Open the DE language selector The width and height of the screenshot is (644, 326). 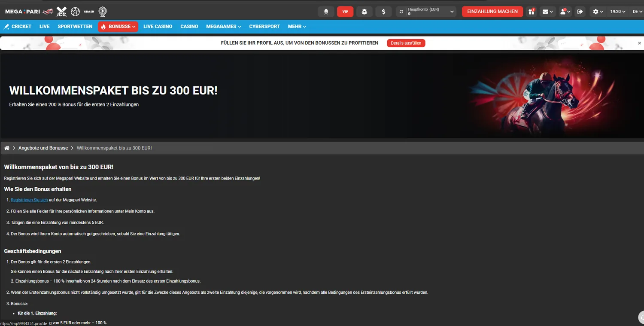click(637, 12)
